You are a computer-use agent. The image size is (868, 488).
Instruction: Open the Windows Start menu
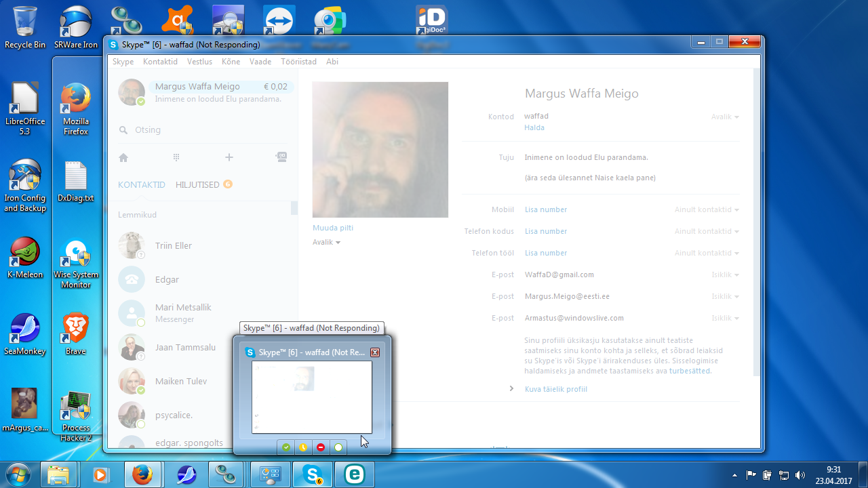18,474
